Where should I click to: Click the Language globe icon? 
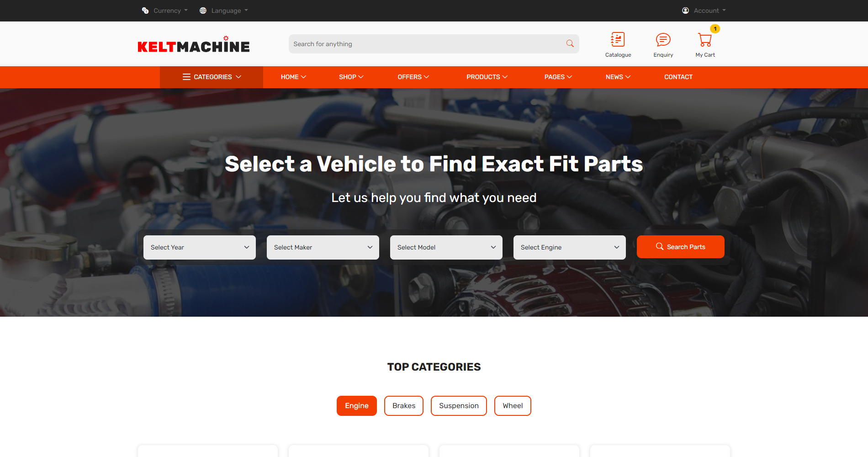point(203,11)
